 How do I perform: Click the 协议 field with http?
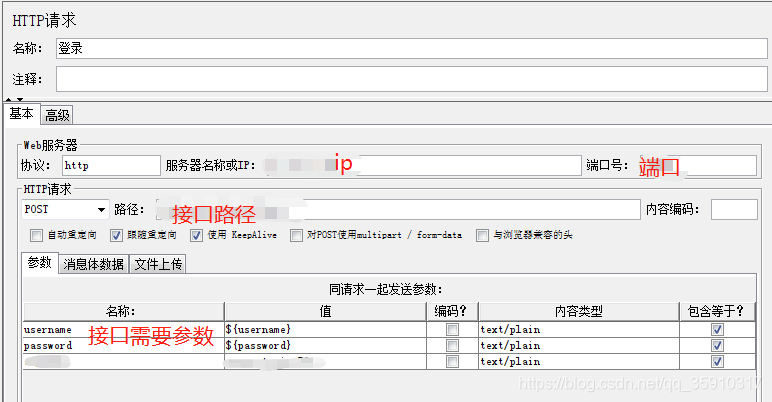pyautogui.click(x=111, y=166)
